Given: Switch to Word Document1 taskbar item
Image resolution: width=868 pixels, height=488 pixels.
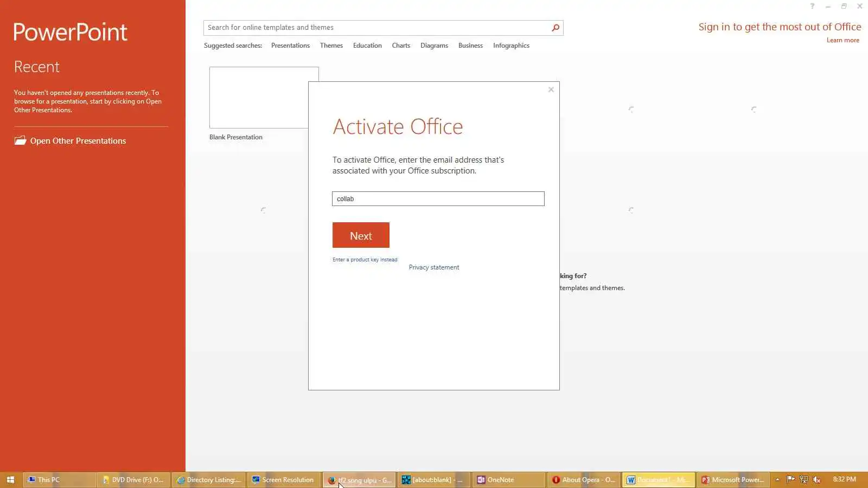Looking at the screenshot, I should [x=659, y=480].
